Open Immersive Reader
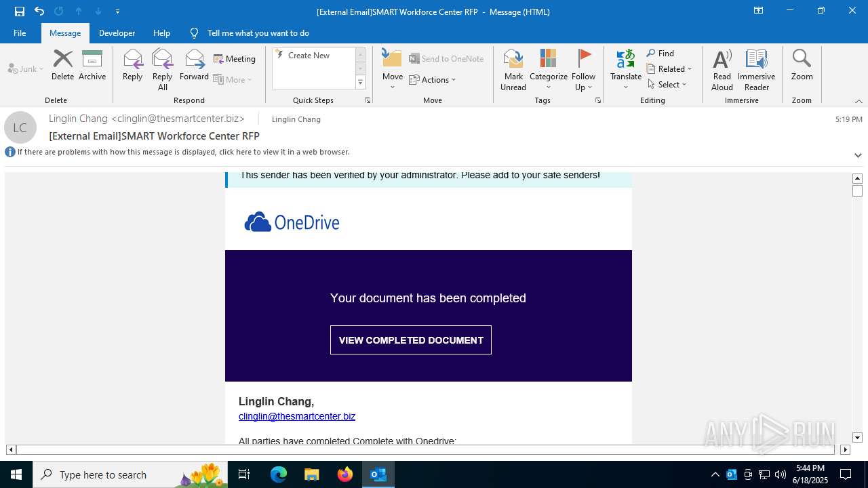The height and width of the screenshot is (488, 868). (x=756, y=70)
